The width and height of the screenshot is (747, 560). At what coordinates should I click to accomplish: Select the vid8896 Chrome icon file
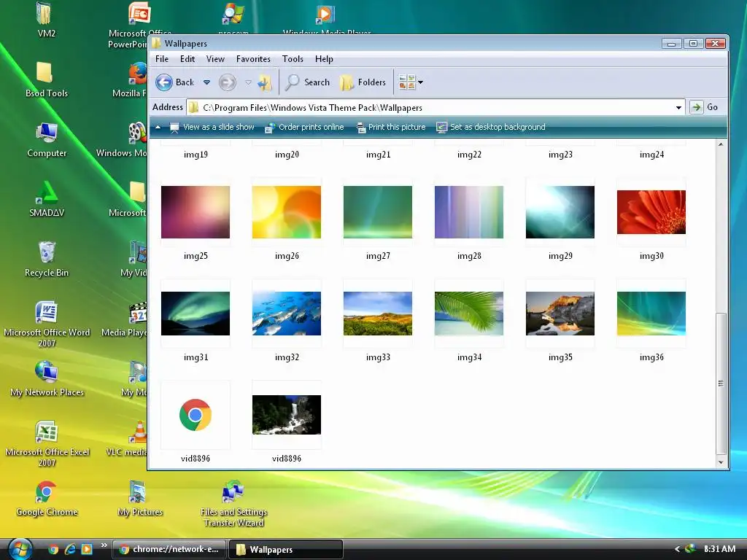click(196, 415)
